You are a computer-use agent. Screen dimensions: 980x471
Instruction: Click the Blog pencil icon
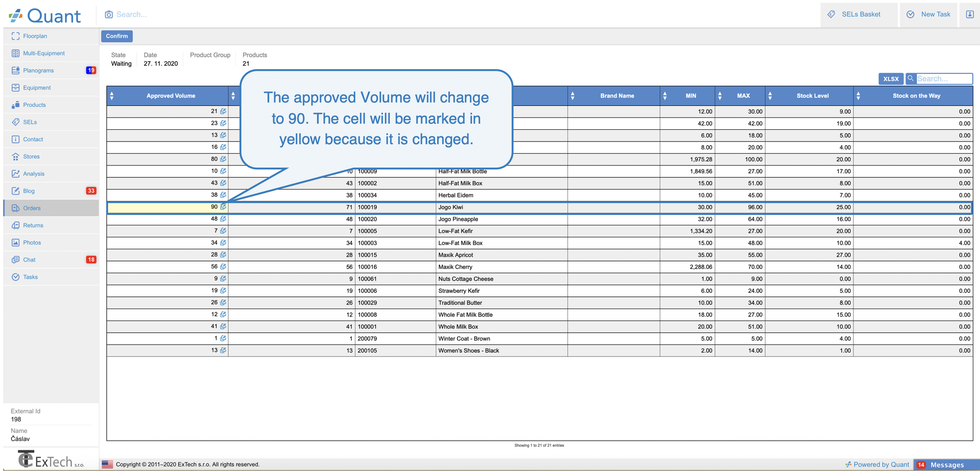[x=16, y=191]
